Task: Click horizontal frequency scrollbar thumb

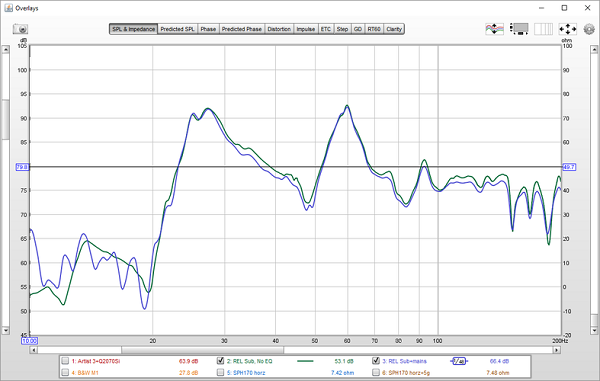Action: (203, 350)
